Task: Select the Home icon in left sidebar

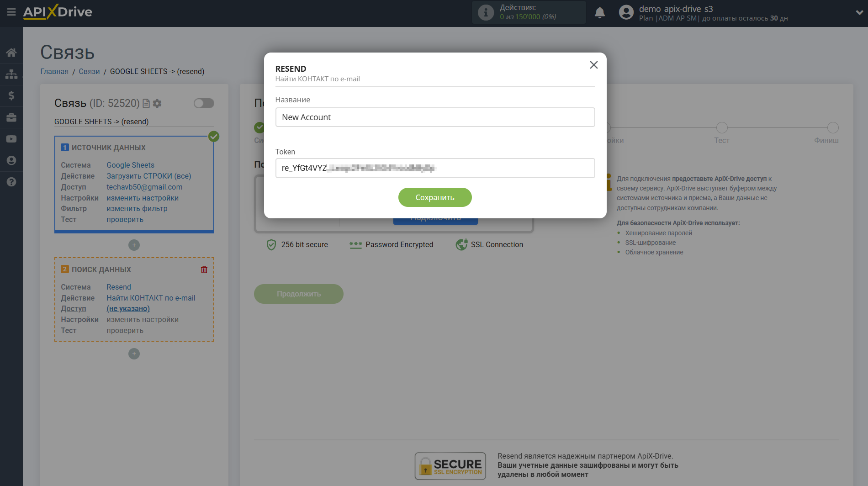Action: click(11, 52)
